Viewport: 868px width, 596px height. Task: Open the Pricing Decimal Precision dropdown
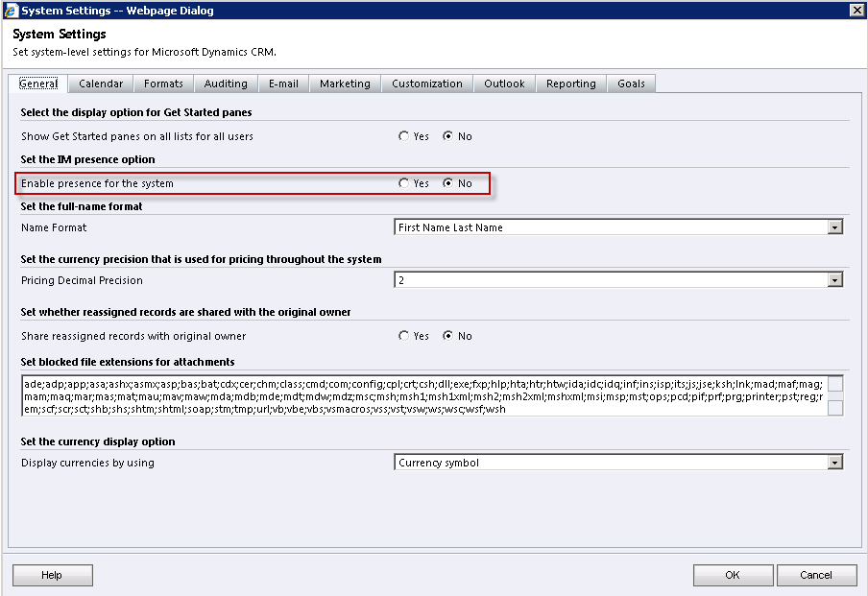click(x=834, y=280)
